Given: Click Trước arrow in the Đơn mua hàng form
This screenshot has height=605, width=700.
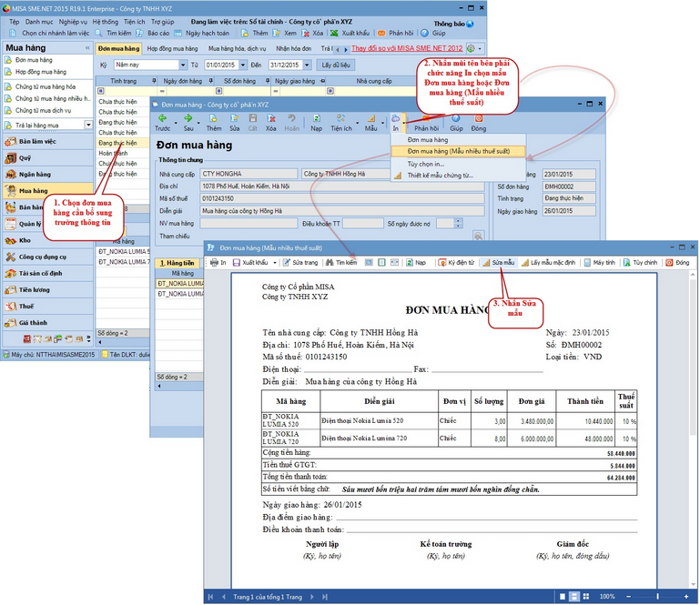Looking at the screenshot, I should [163, 122].
